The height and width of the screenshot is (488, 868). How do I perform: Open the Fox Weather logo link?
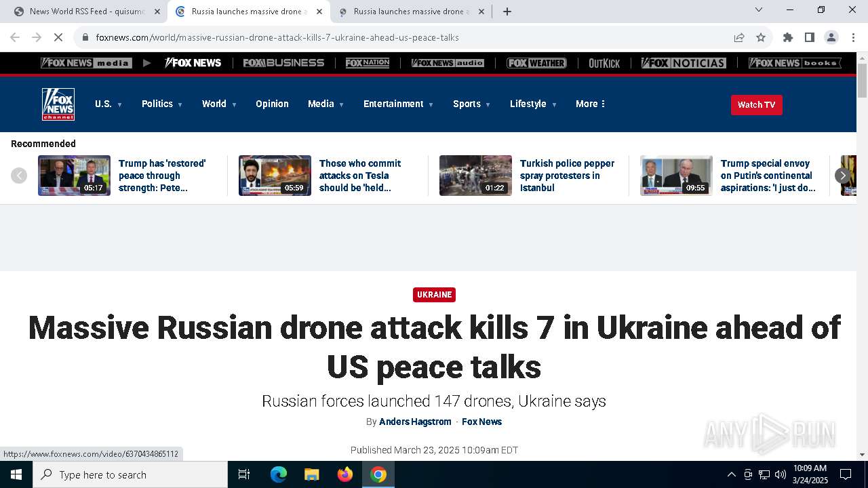tap(536, 63)
